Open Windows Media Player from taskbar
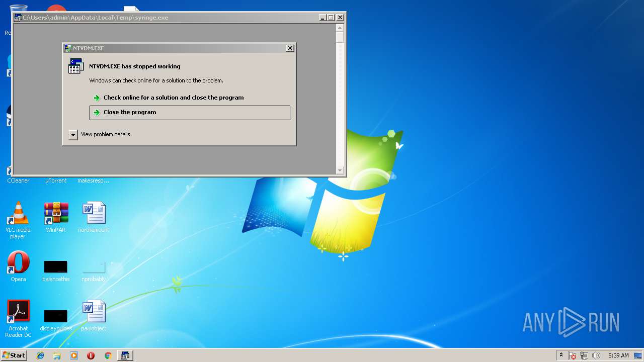This screenshot has height=362, width=644. coord(74,355)
